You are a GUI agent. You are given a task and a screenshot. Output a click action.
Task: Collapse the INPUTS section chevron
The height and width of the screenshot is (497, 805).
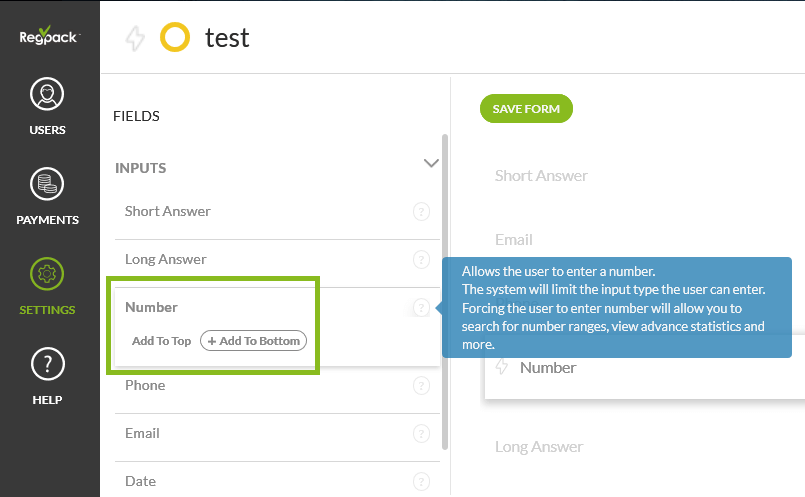(431, 163)
